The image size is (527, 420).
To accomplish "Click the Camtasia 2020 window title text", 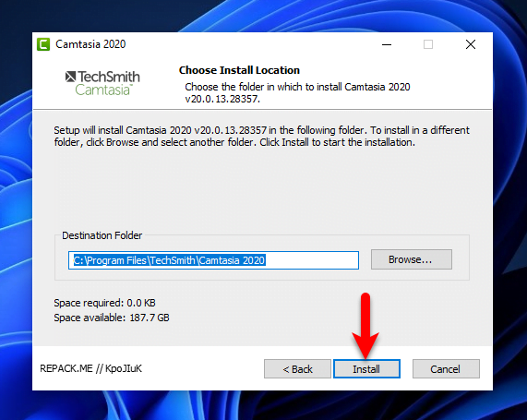I will [x=90, y=44].
